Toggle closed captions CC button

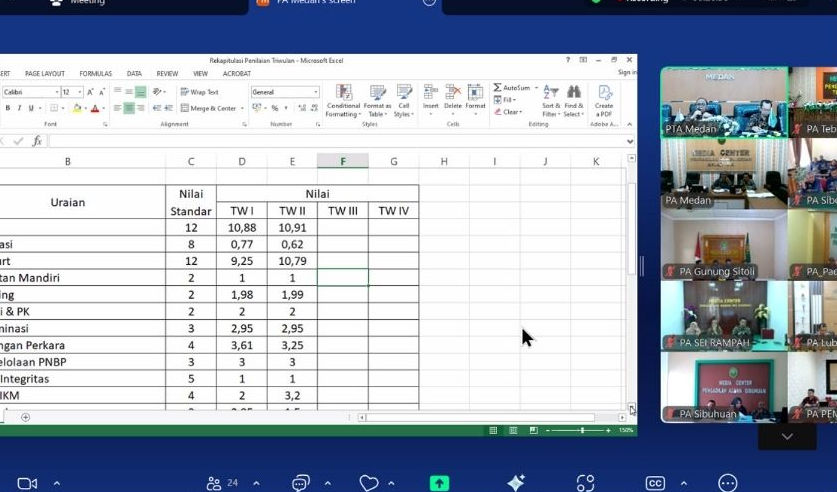pos(655,483)
